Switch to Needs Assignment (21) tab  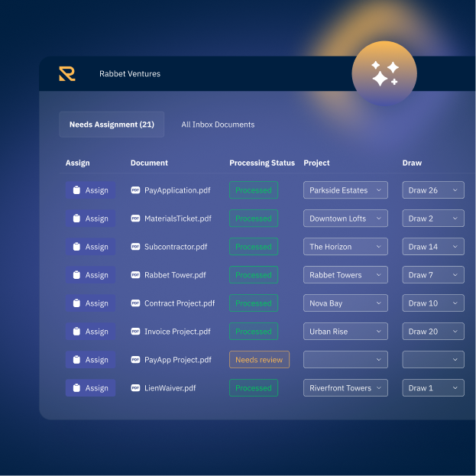click(x=112, y=125)
